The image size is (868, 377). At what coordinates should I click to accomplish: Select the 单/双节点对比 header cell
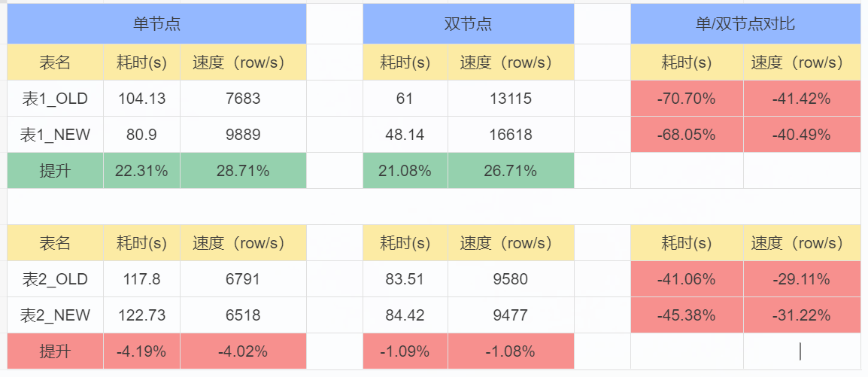(x=745, y=24)
